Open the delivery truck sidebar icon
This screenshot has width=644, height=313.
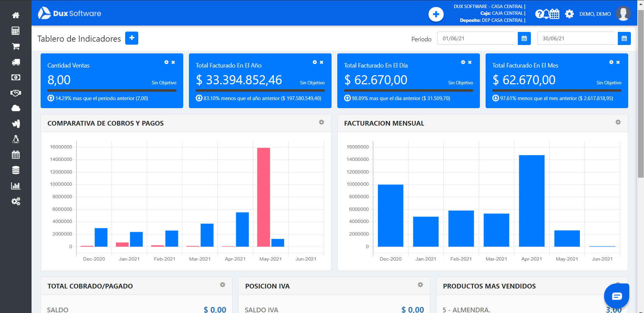tap(15, 62)
